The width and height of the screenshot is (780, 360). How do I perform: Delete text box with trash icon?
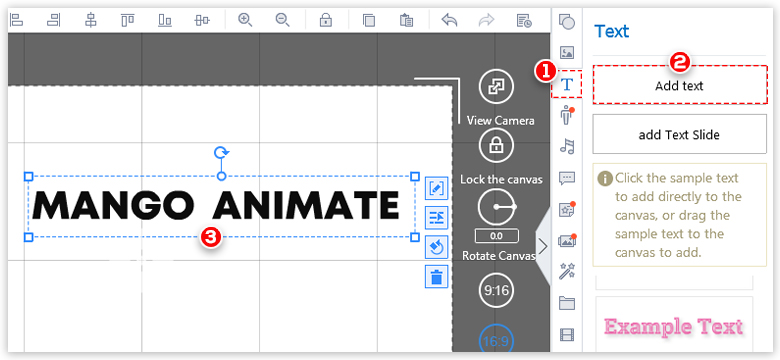coord(437,276)
